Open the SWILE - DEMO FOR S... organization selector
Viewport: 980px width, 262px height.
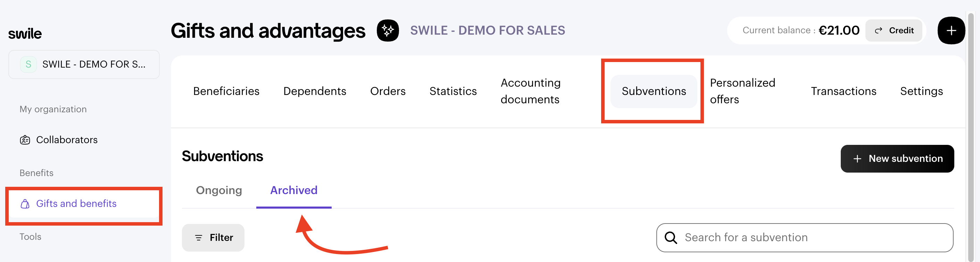(x=84, y=64)
